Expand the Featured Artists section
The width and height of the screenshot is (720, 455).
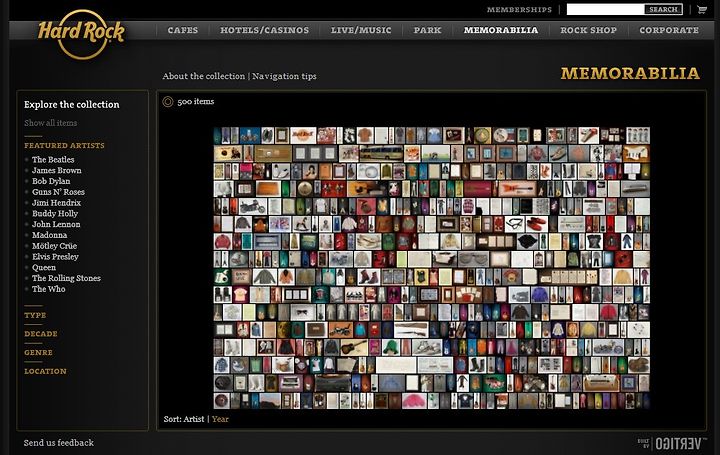click(64, 146)
